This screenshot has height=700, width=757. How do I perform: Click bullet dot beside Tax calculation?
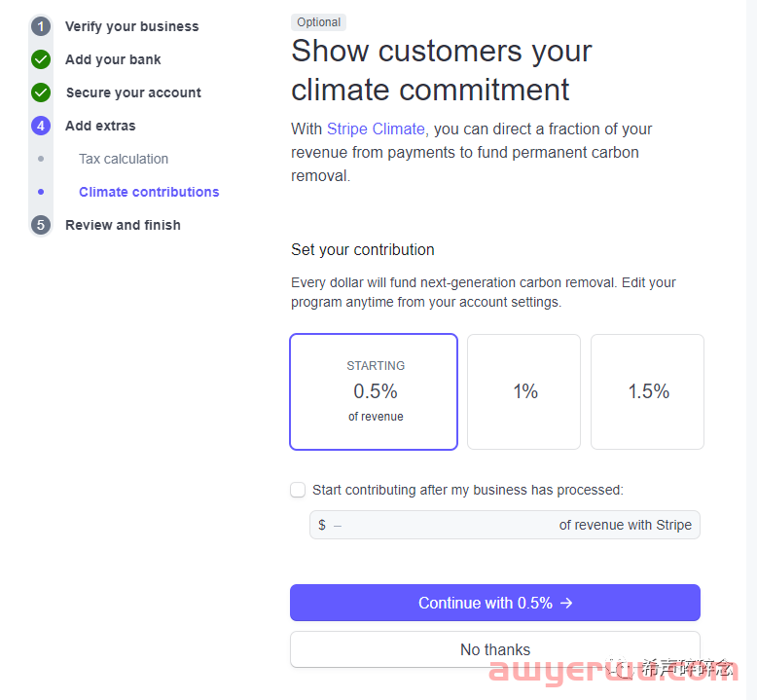click(41, 159)
